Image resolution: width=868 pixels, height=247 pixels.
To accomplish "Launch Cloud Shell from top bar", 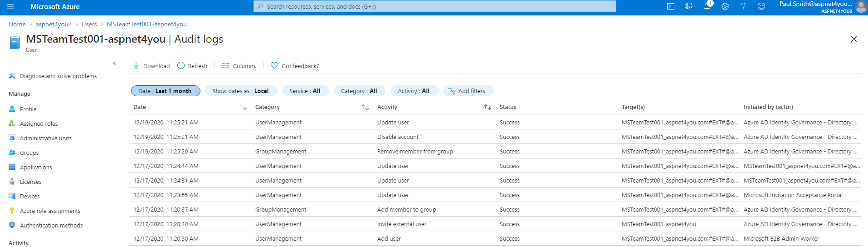I will 671,6.
